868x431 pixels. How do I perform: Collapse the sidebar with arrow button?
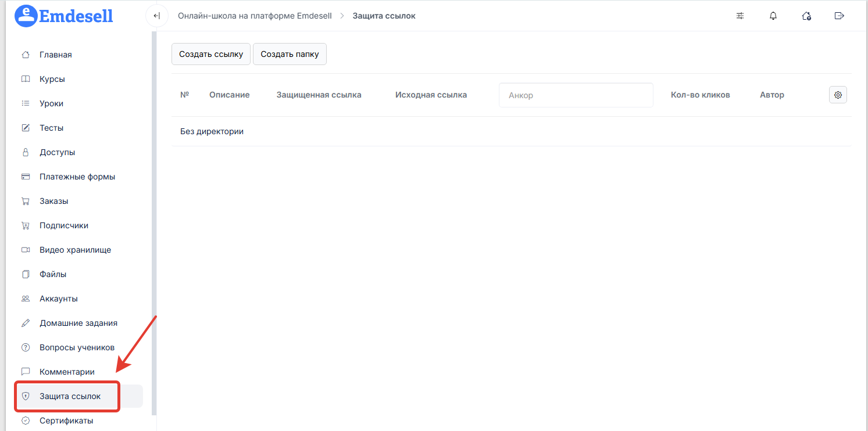[x=156, y=16]
